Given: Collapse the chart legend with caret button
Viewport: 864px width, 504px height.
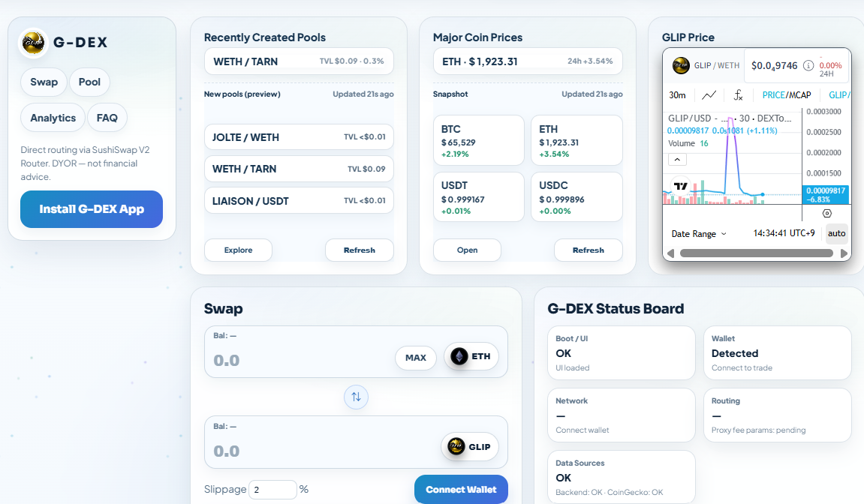Looking at the screenshot, I should coord(677,160).
